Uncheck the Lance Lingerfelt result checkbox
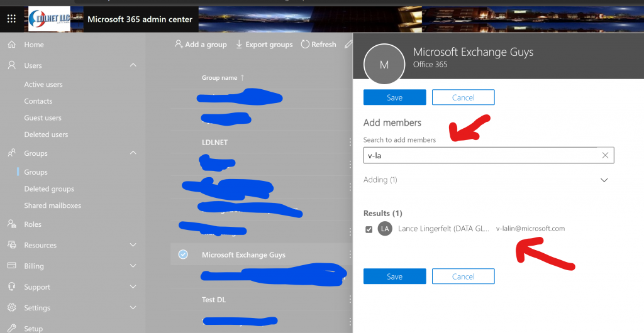Viewport: 644px width, 333px height. tap(369, 229)
